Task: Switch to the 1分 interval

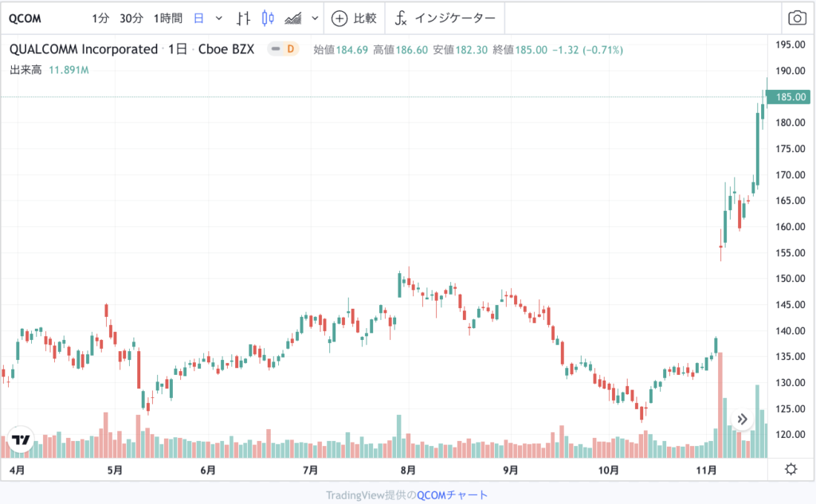Action: (100, 19)
